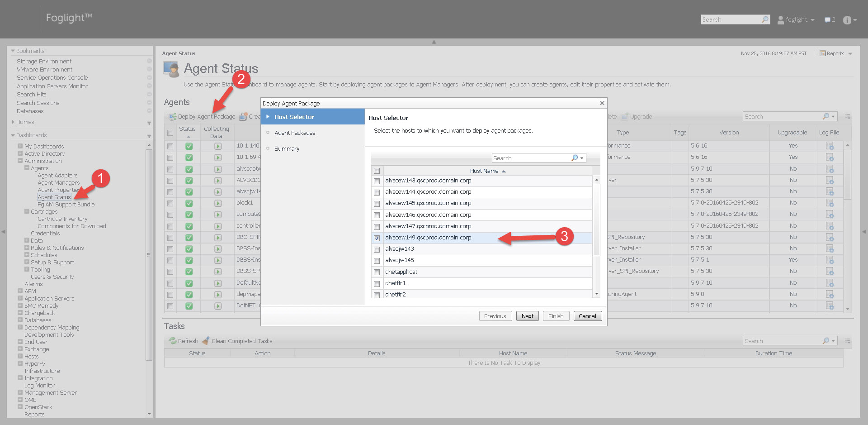Check the alvscew144.qscprod.domain.corp host checkbox
Viewport: 868px width, 425px height.
377,192
